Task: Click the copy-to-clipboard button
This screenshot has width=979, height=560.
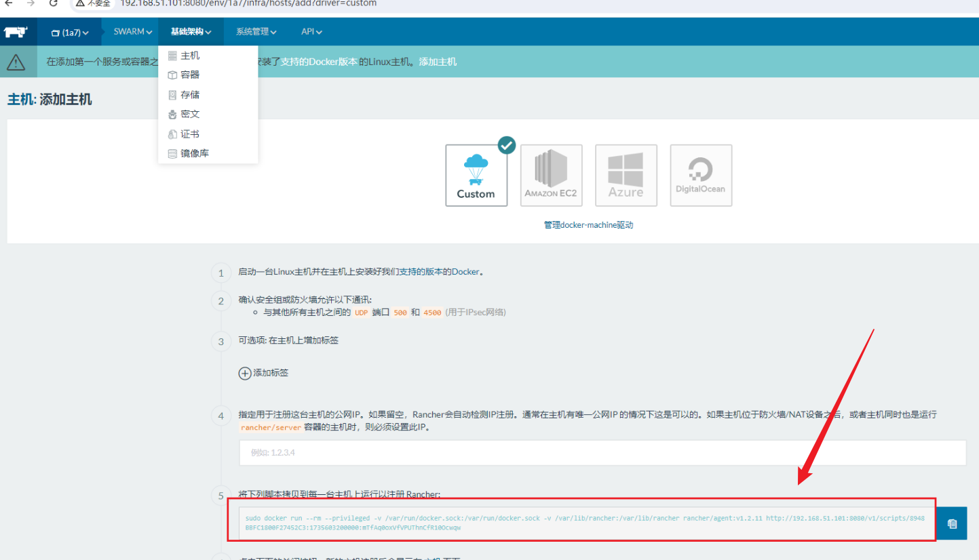Action: click(x=952, y=523)
